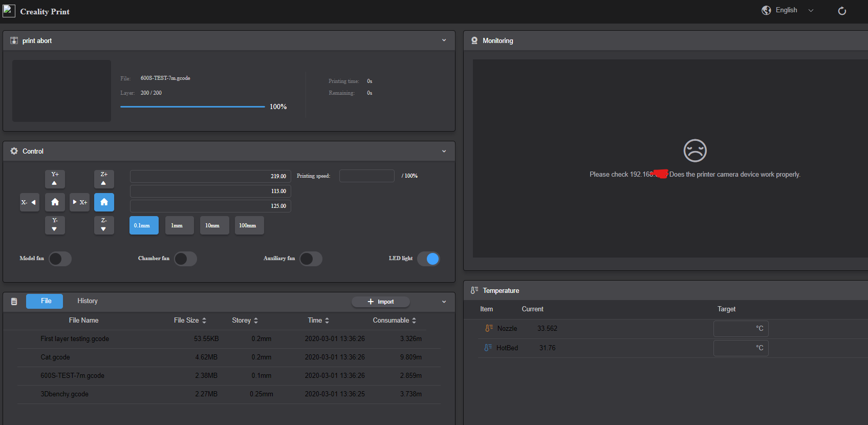Enable the Model fan toggle
Image resolution: width=868 pixels, height=425 pixels.
click(60, 259)
